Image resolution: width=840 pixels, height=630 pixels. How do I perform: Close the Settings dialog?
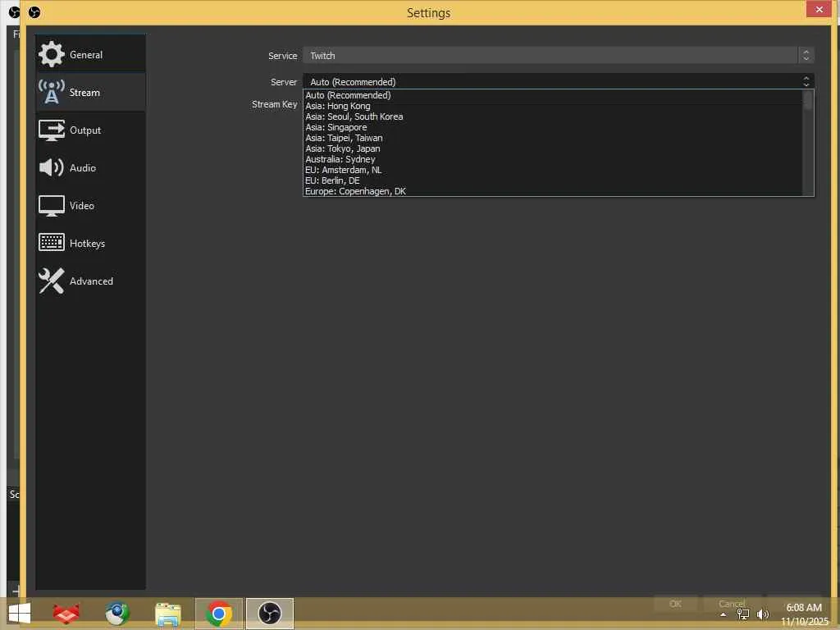819,9
